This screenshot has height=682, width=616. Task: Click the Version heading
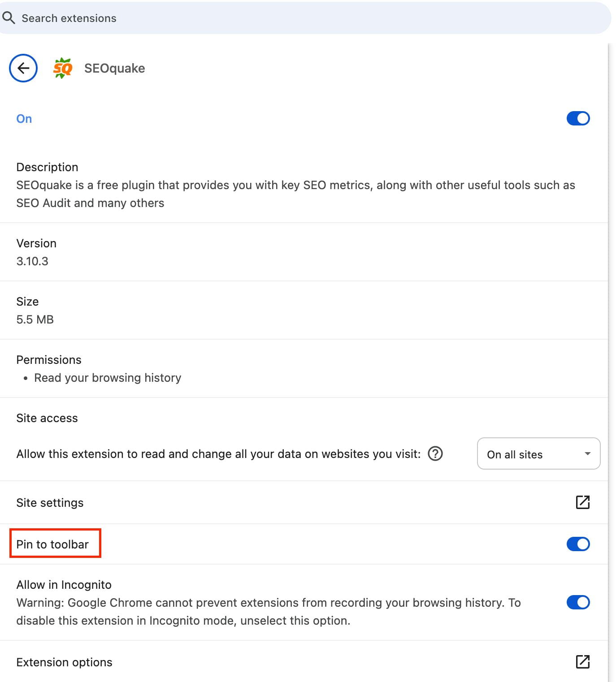tap(36, 243)
